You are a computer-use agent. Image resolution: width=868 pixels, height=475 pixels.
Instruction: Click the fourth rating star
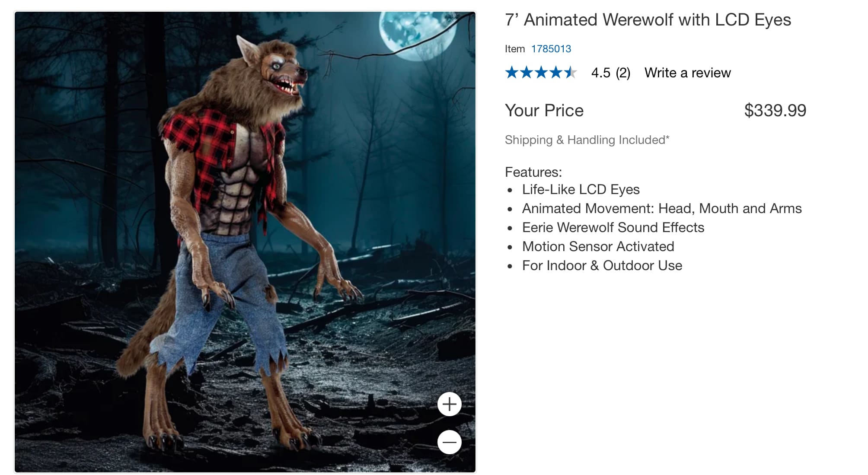click(556, 73)
